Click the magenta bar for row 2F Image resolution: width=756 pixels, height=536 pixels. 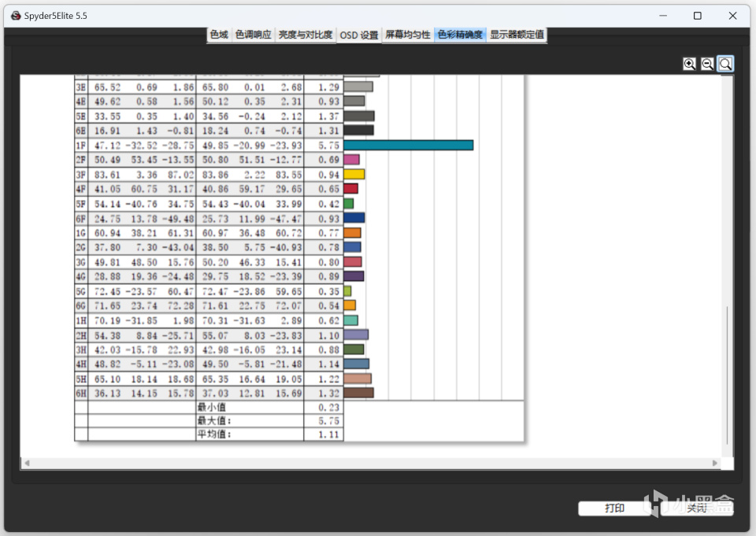(x=351, y=160)
